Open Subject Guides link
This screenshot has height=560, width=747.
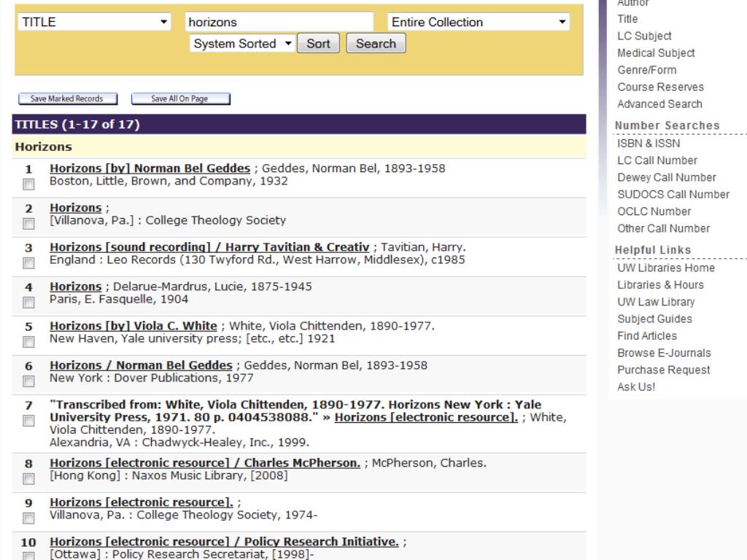coord(654,319)
